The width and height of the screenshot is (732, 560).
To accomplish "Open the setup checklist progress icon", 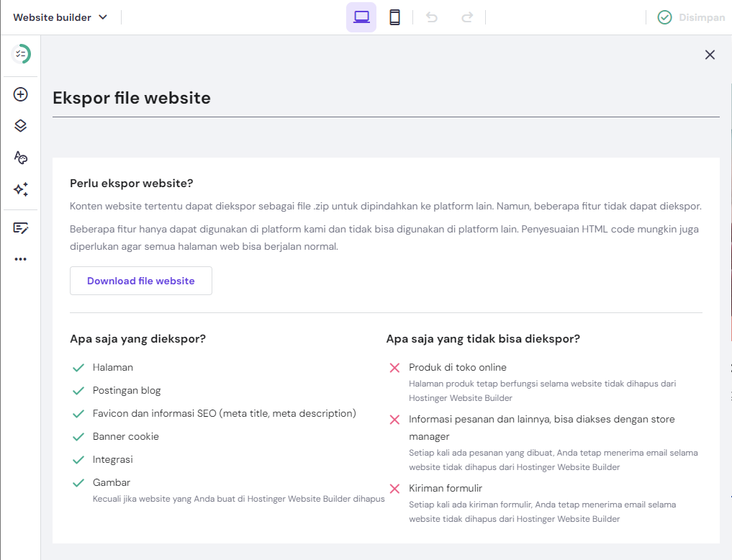I will click(20, 54).
